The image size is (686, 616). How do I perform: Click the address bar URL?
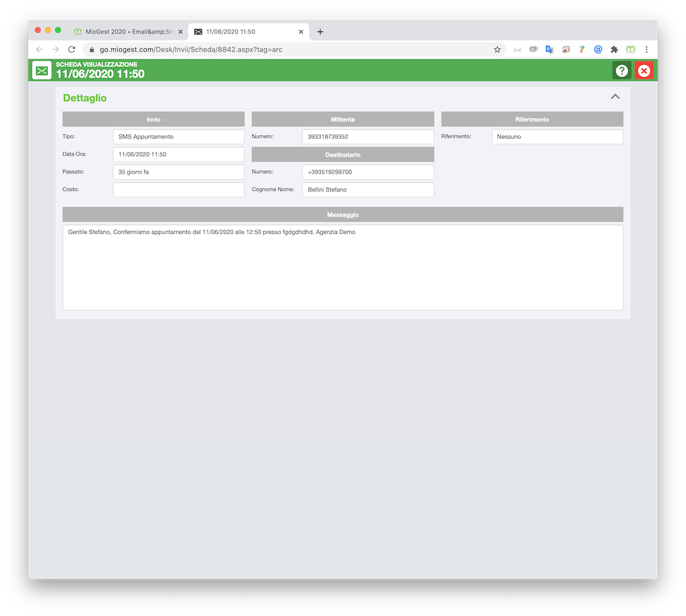191,50
